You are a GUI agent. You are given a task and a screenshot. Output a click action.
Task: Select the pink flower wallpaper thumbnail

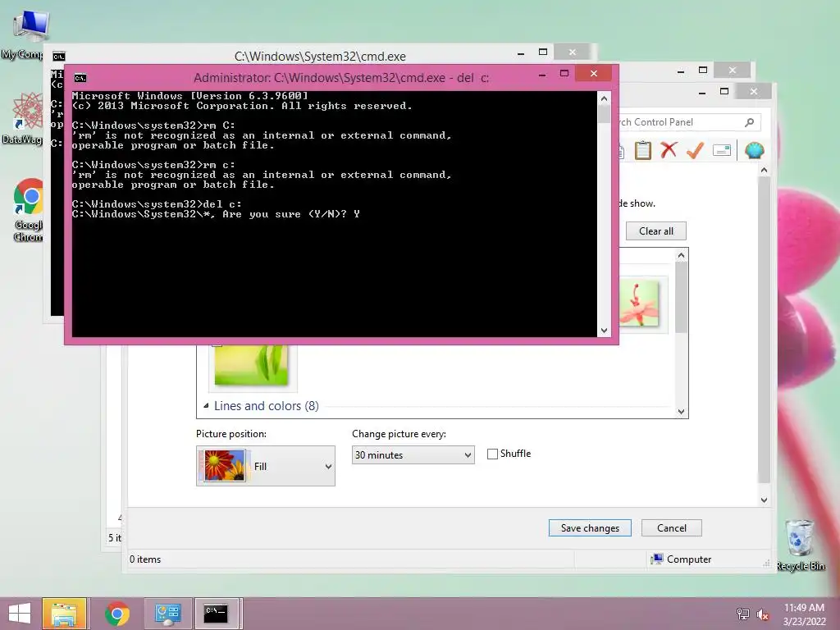click(x=639, y=304)
